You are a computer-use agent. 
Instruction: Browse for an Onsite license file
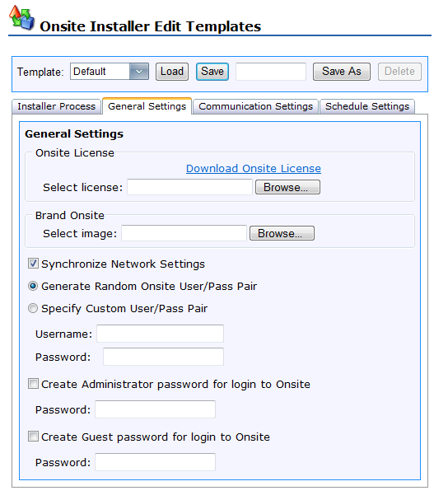coord(287,187)
